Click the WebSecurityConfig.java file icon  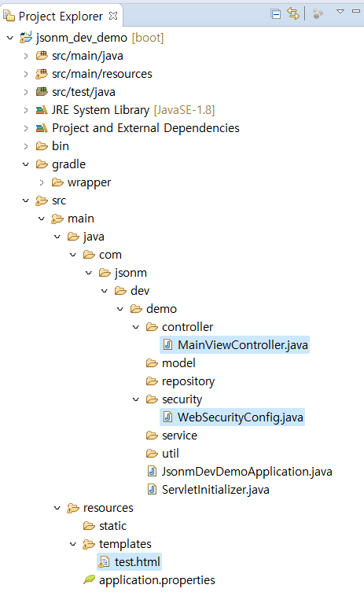[x=167, y=417]
